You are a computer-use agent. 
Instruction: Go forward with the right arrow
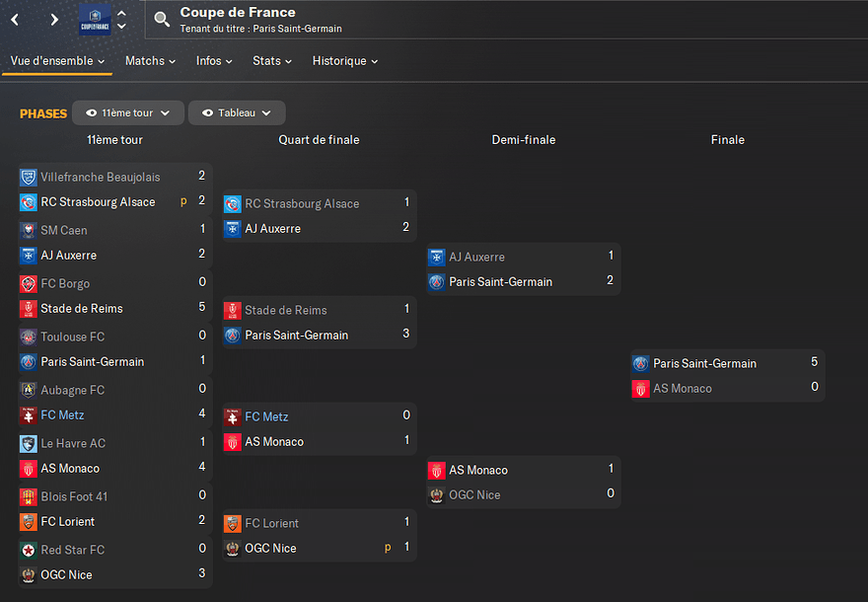coord(54,20)
